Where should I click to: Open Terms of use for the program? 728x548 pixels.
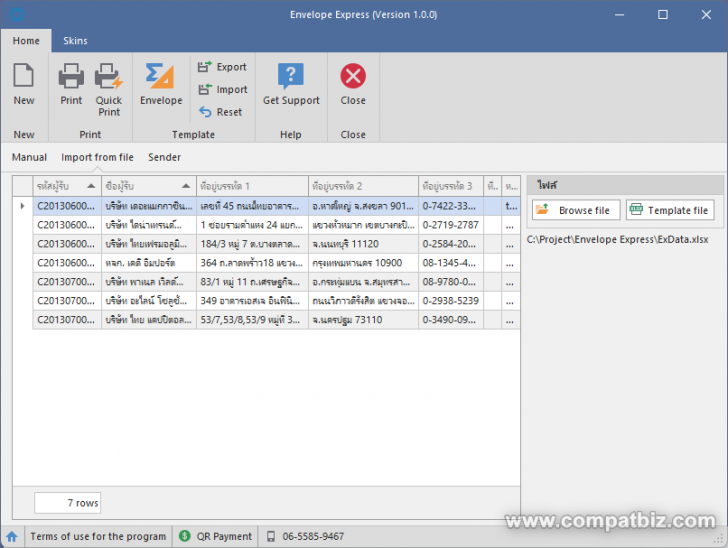tap(98, 537)
